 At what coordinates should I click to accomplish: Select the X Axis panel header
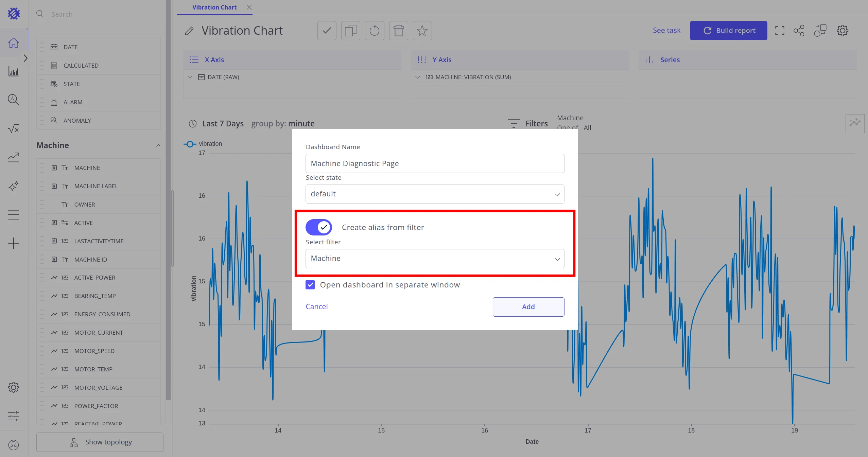tap(292, 60)
